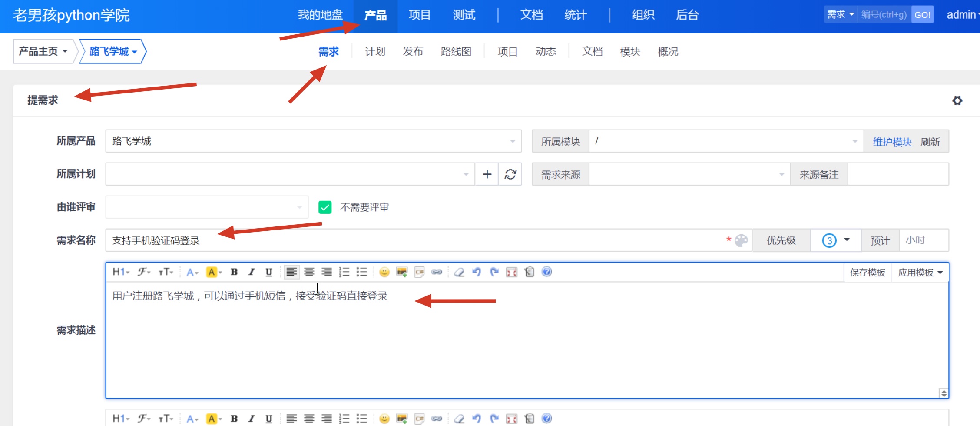Click ordered list icon in 需求描述 editor toolbar
980x426 pixels.
344,272
